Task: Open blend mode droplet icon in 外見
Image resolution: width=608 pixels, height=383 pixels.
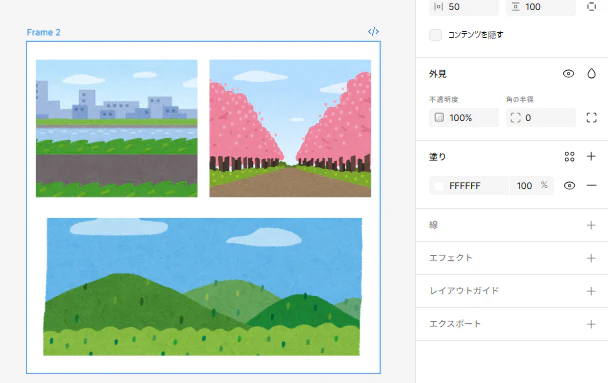Action: click(x=591, y=73)
